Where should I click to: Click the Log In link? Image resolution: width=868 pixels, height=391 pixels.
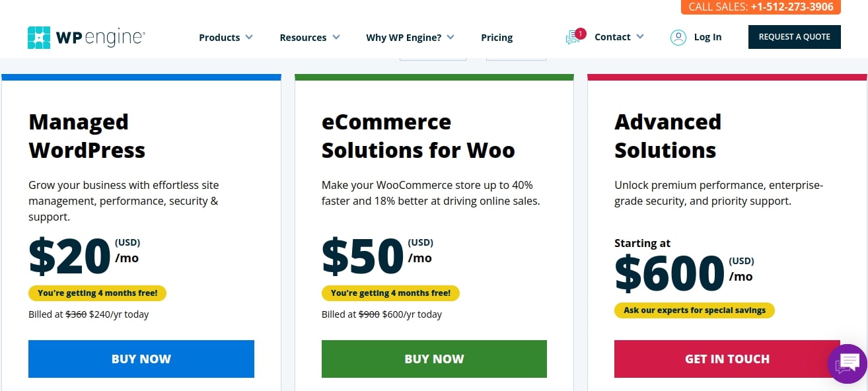pos(707,37)
